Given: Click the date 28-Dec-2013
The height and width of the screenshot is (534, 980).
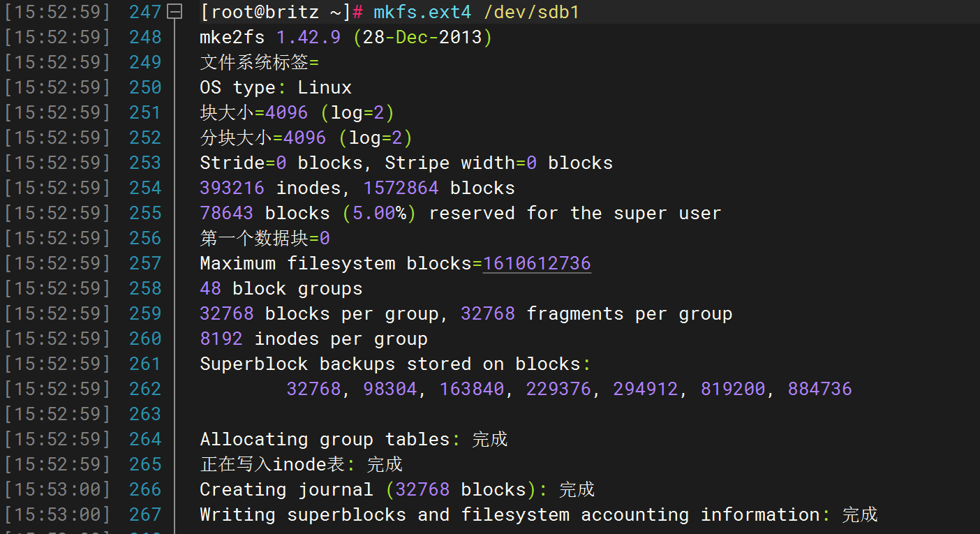Looking at the screenshot, I should tap(423, 37).
